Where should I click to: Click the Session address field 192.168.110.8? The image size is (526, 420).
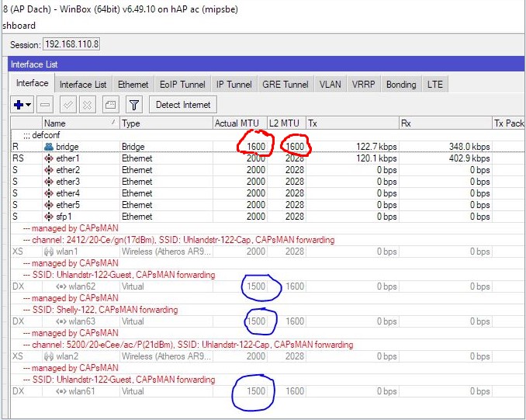tap(71, 44)
